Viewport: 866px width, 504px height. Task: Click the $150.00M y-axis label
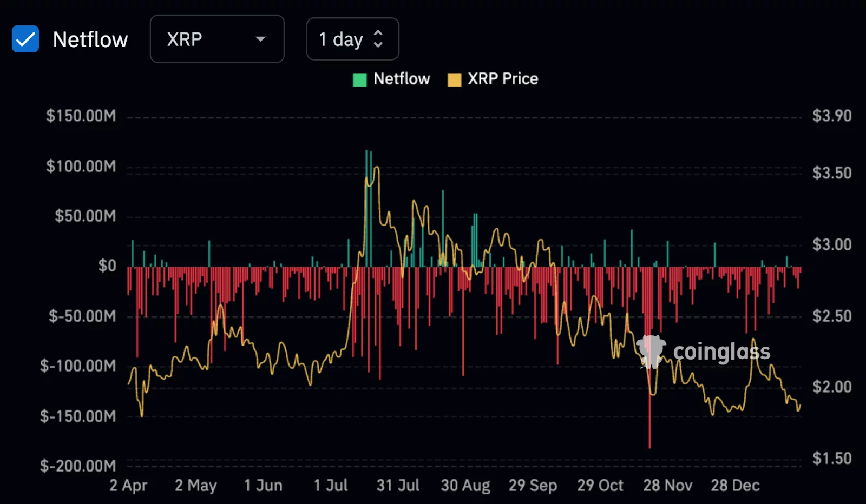pos(81,116)
